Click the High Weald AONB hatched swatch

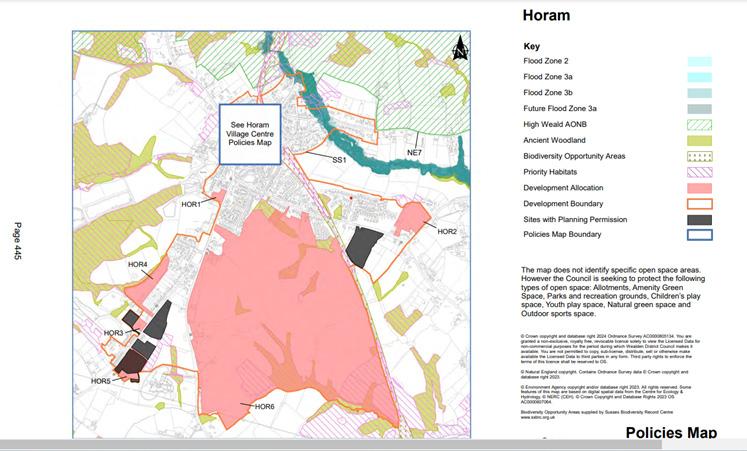(700, 125)
